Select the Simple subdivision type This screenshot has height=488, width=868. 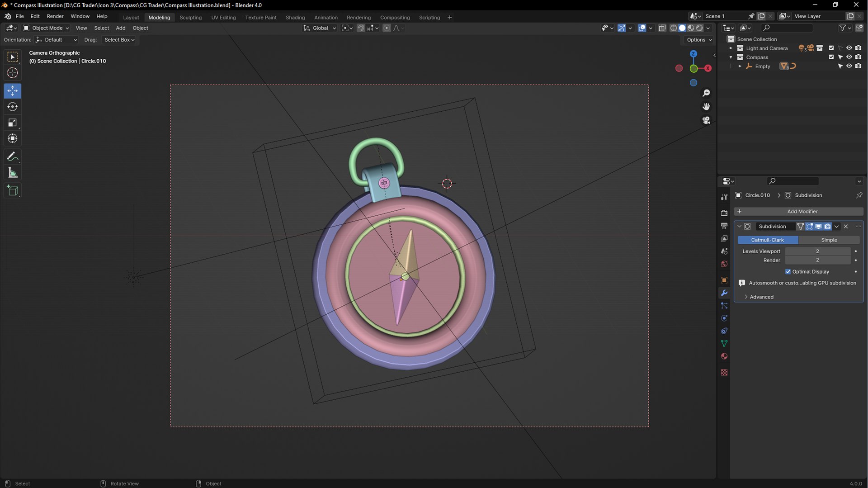coord(829,240)
